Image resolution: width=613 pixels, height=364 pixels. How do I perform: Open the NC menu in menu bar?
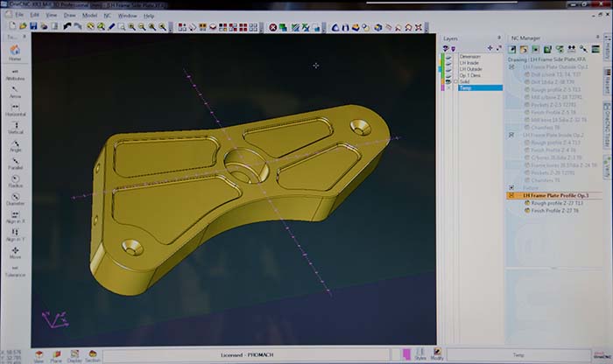[x=108, y=15]
